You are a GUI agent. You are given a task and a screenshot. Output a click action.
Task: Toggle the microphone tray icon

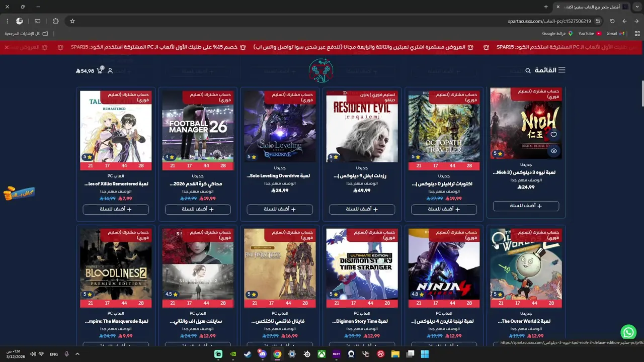coord(66,354)
